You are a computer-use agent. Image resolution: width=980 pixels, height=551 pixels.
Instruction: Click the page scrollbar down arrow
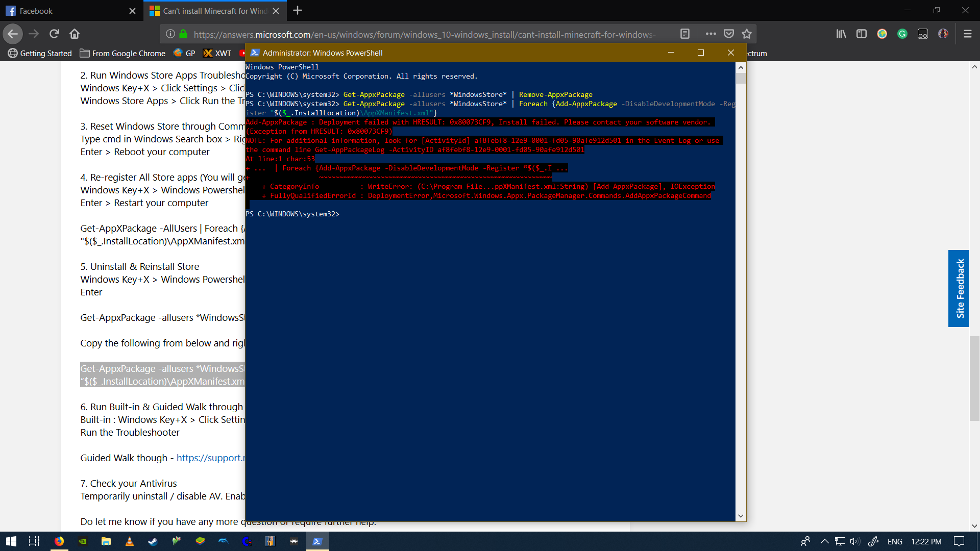pyautogui.click(x=974, y=526)
